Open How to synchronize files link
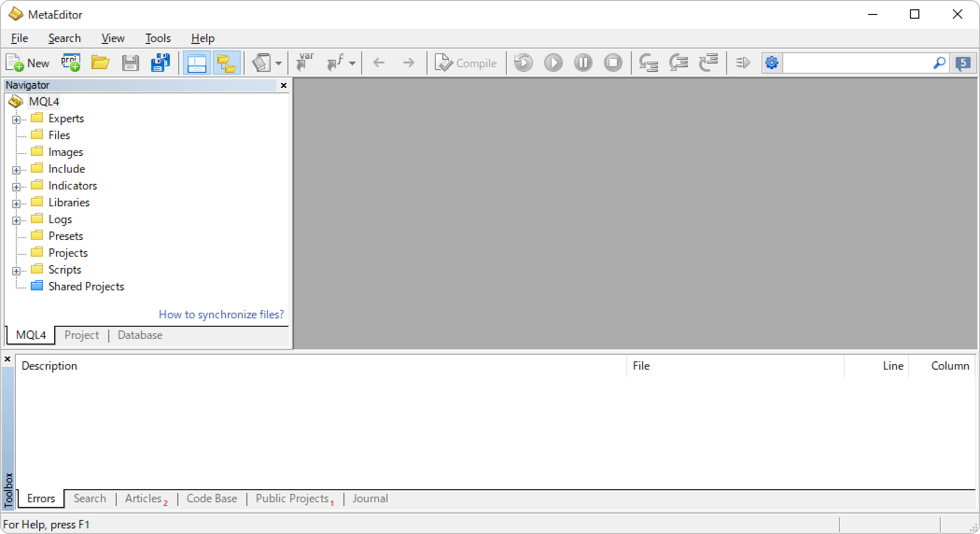Image resolution: width=980 pixels, height=534 pixels. 222,314
